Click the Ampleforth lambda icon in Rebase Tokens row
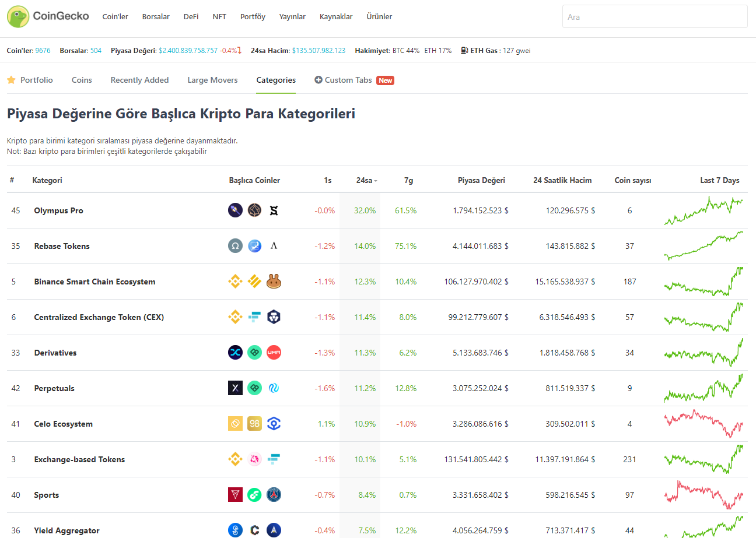 coord(274,246)
